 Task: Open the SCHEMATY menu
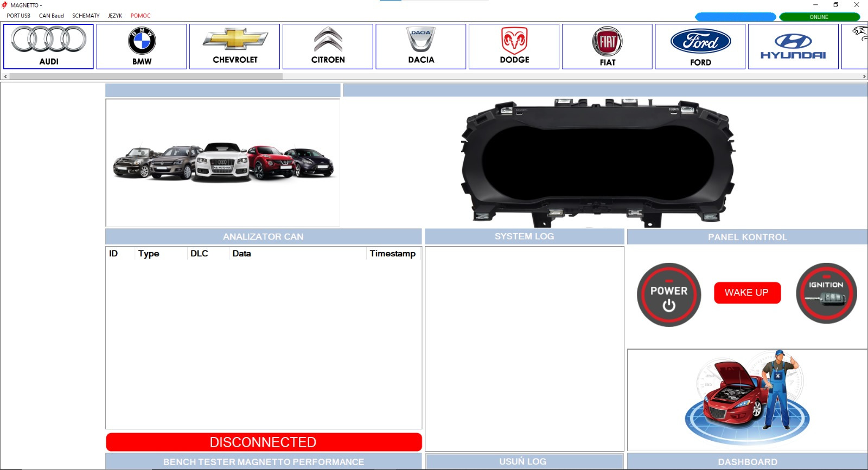86,16
